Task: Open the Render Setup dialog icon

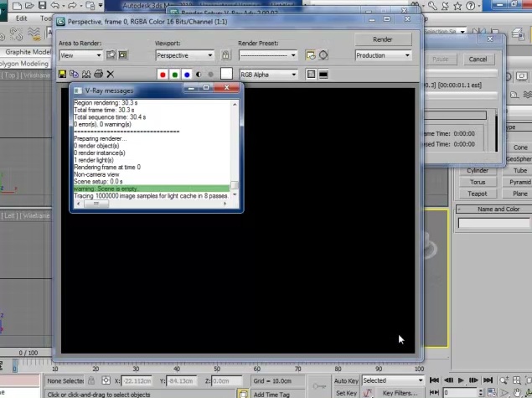Action: click(x=311, y=55)
